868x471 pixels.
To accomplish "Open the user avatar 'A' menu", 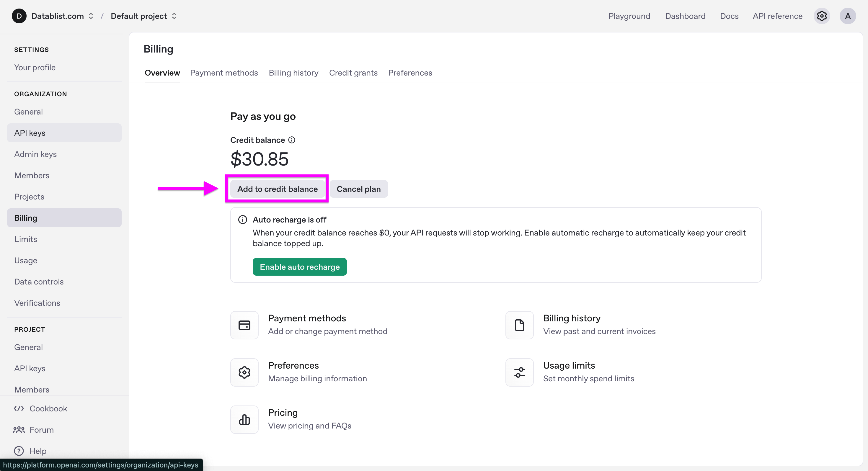I will pos(847,16).
